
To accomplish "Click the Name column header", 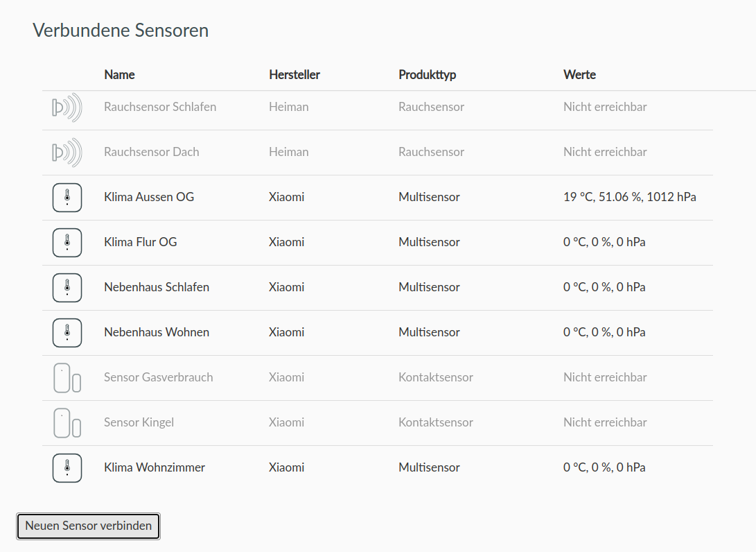I will click(119, 75).
